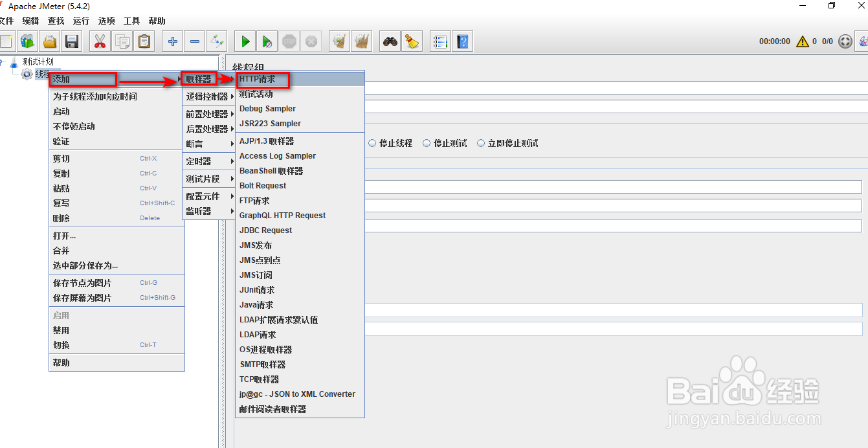Expand the 后置处理器 submenu
Viewport: 868px width, 448px height.
tap(209, 129)
